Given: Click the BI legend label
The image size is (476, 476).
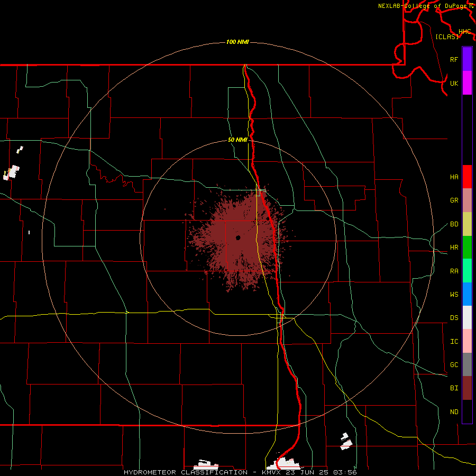Looking at the screenshot, I should 454,388.
